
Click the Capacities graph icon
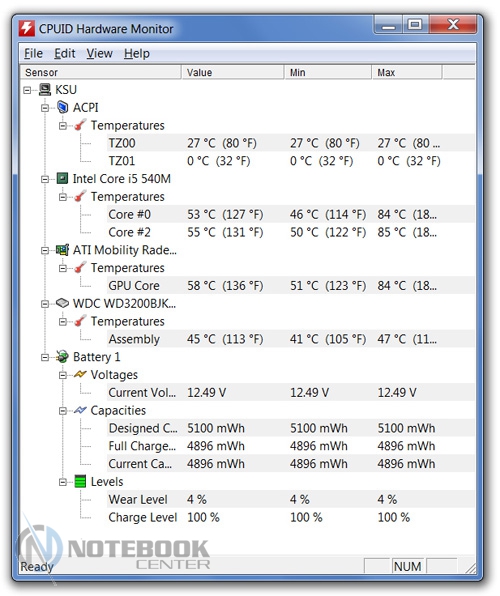tap(80, 410)
